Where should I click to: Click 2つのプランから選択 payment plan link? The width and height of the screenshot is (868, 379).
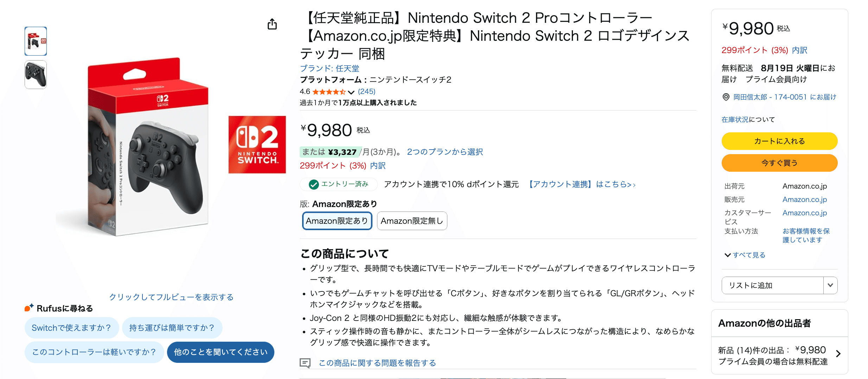pyautogui.click(x=445, y=152)
